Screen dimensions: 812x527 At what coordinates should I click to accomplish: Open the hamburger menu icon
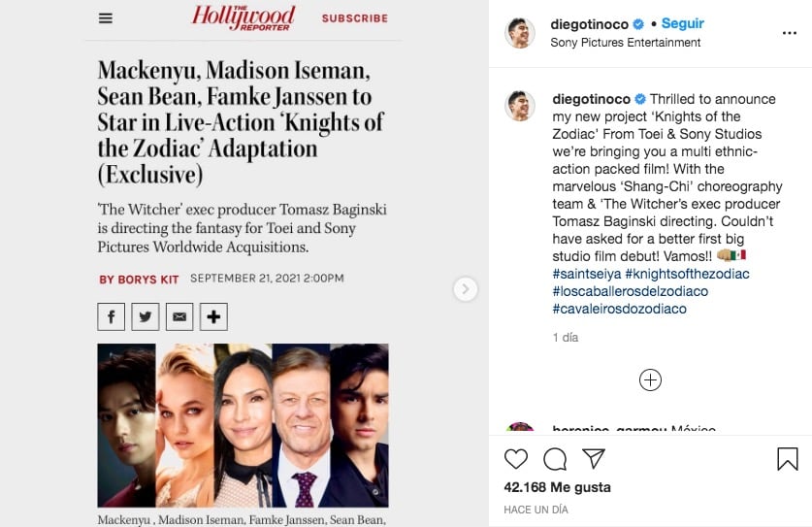pyautogui.click(x=106, y=18)
